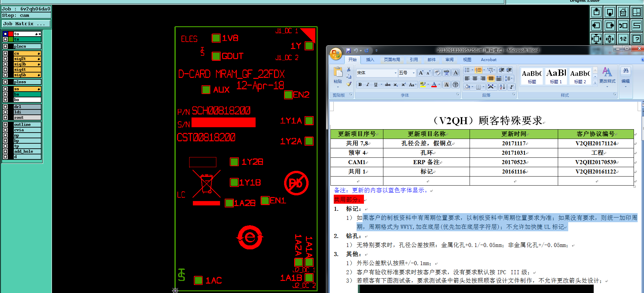Click the question mark help icon

coord(636,39)
